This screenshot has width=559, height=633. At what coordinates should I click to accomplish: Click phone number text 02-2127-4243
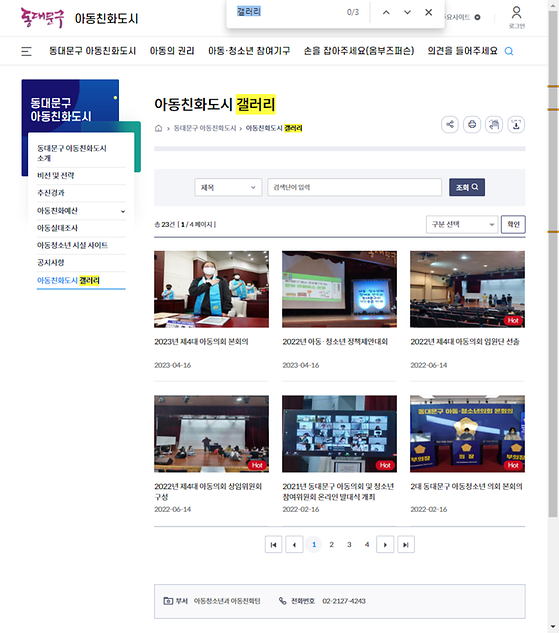point(344,601)
